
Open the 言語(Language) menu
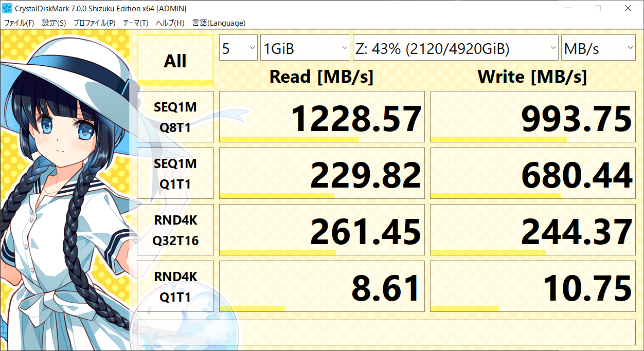219,23
